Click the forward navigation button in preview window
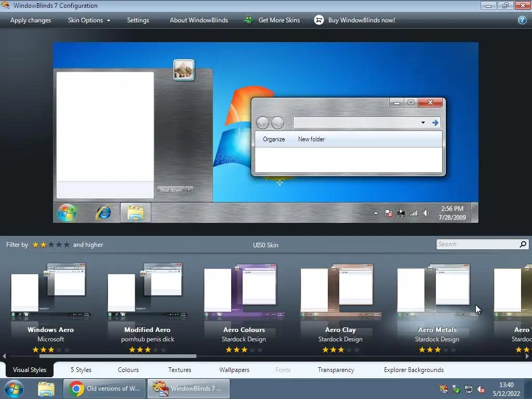This screenshot has height=399, width=532. click(277, 123)
